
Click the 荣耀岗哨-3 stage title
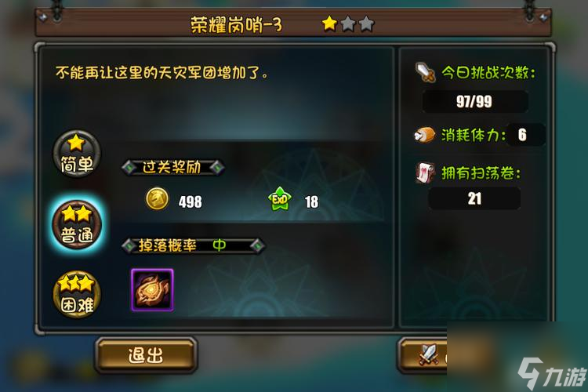236,25
